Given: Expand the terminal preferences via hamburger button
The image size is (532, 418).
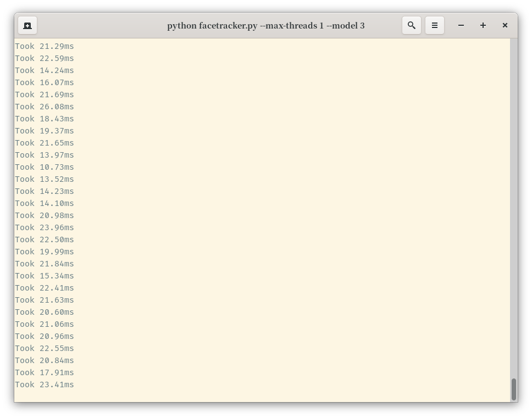Looking at the screenshot, I should point(435,25).
